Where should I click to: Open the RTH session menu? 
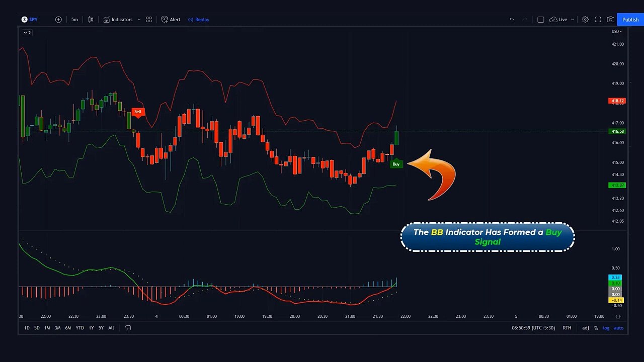(x=567, y=328)
